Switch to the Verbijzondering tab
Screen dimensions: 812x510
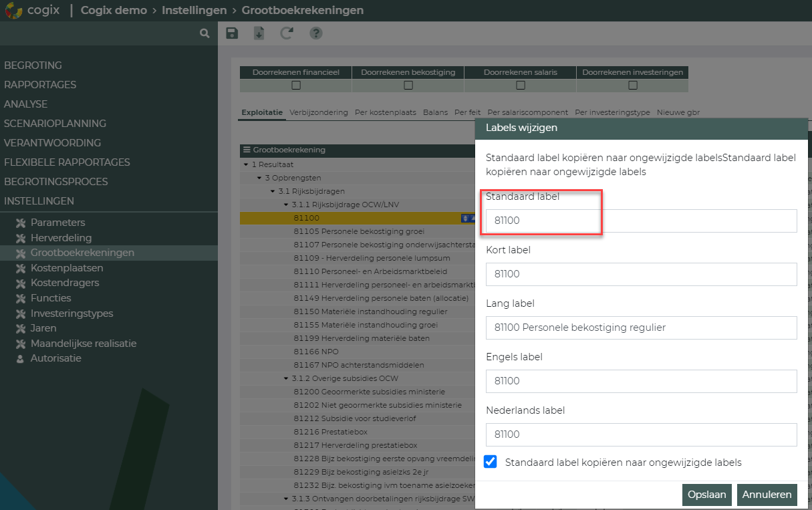[x=318, y=113]
